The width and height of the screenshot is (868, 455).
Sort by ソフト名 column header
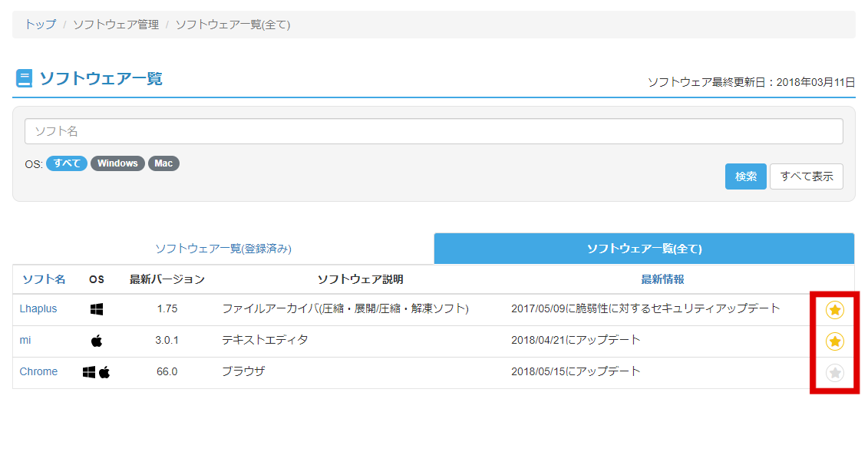(x=44, y=279)
